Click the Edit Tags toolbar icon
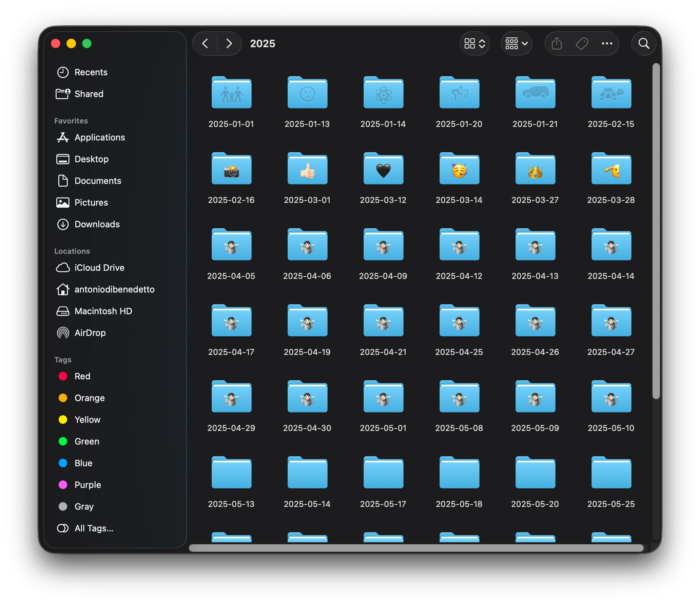700x604 pixels. click(x=582, y=43)
